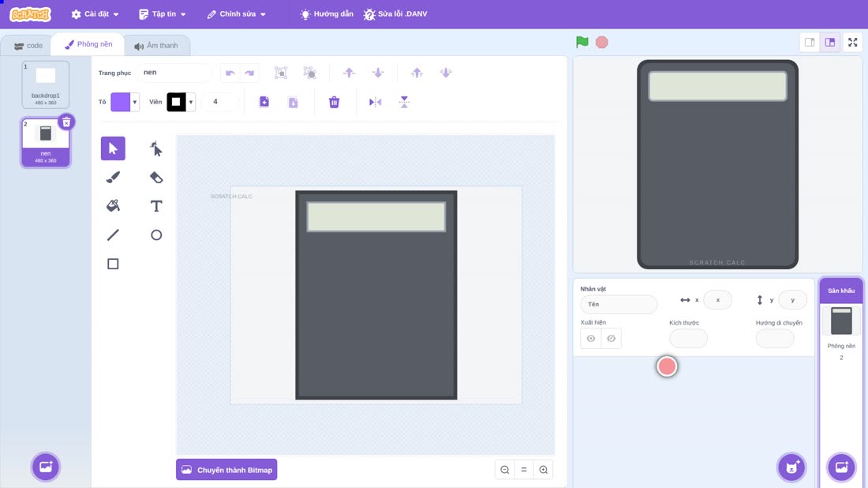Click the undo arrow
Viewport: 868px width, 488px height.
(230, 73)
